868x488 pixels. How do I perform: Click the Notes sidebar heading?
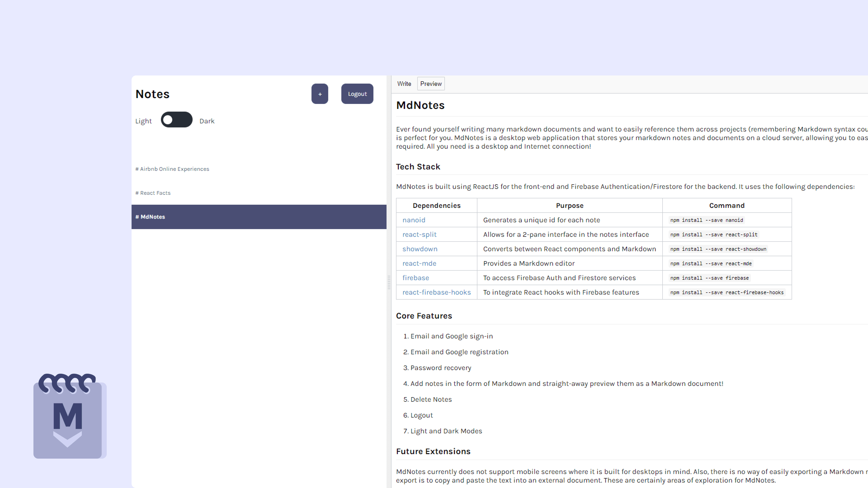point(152,94)
